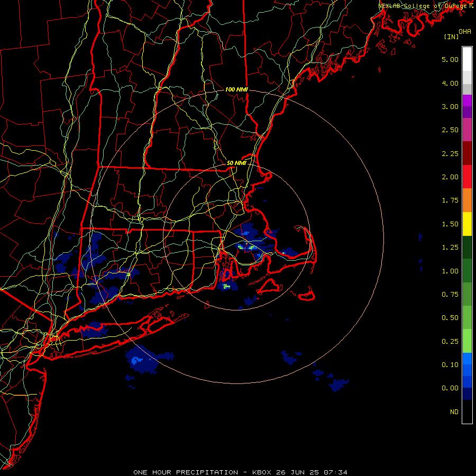Pick the dark red legend swatch beside 2.25
This screenshot has height=476, width=476.
pos(467,153)
